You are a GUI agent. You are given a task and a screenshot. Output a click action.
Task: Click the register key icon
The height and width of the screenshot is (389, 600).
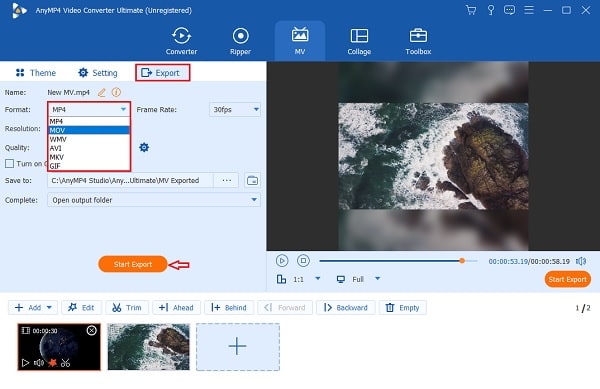click(x=491, y=10)
